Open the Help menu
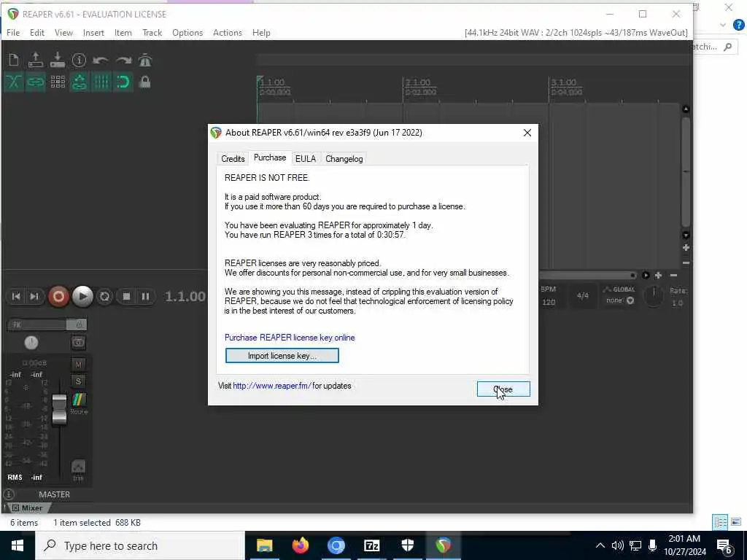Screen dimensions: 747x560 click(x=261, y=33)
